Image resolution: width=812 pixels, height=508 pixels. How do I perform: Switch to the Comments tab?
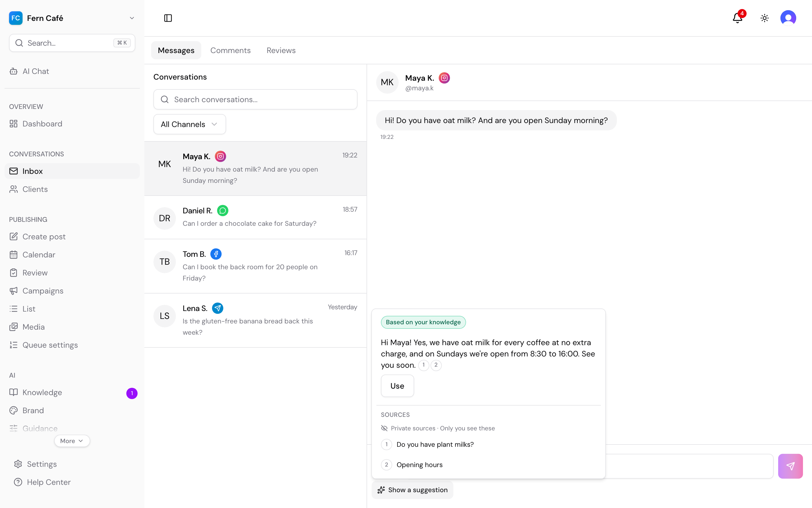(230, 51)
